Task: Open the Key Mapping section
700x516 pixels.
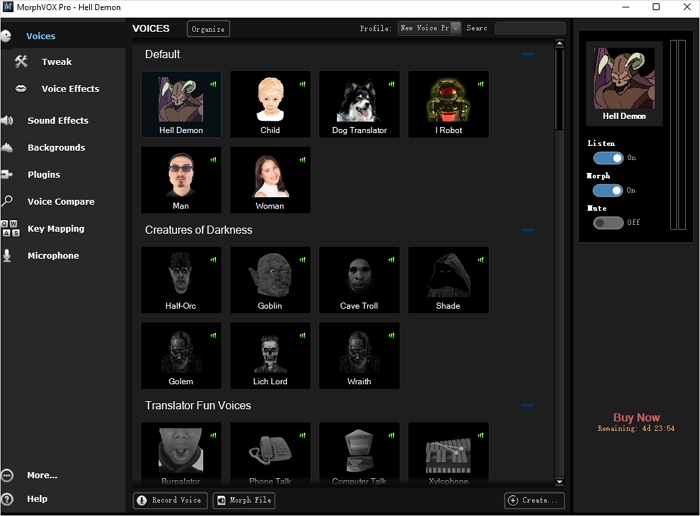Action: (x=56, y=229)
